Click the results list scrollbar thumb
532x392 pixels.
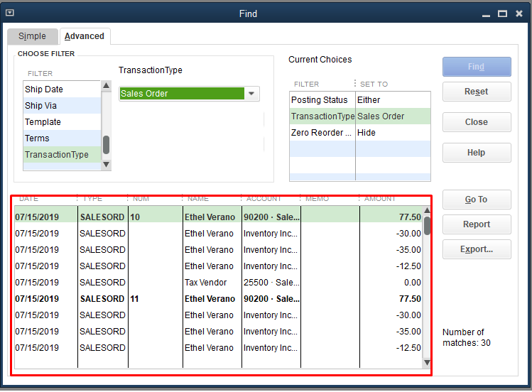point(427,226)
